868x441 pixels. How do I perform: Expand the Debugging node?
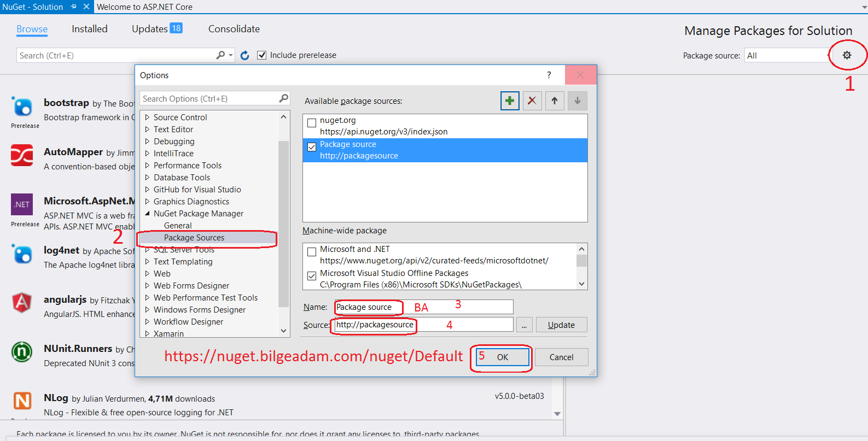(147, 141)
